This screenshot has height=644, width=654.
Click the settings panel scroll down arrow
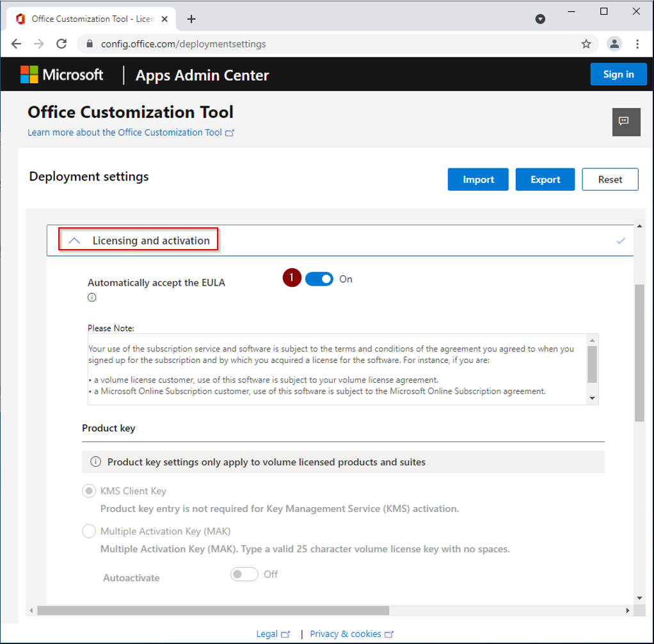639,598
